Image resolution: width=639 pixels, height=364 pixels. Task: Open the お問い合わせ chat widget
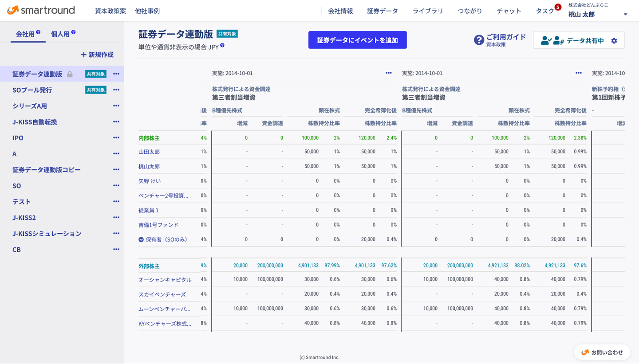[602, 352]
